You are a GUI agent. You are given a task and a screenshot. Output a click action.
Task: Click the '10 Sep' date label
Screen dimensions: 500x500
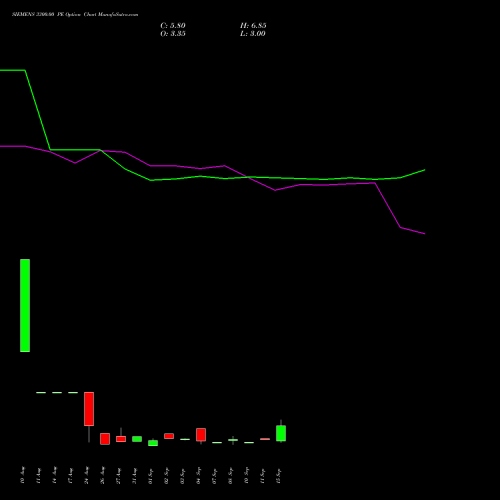(246, 476)
